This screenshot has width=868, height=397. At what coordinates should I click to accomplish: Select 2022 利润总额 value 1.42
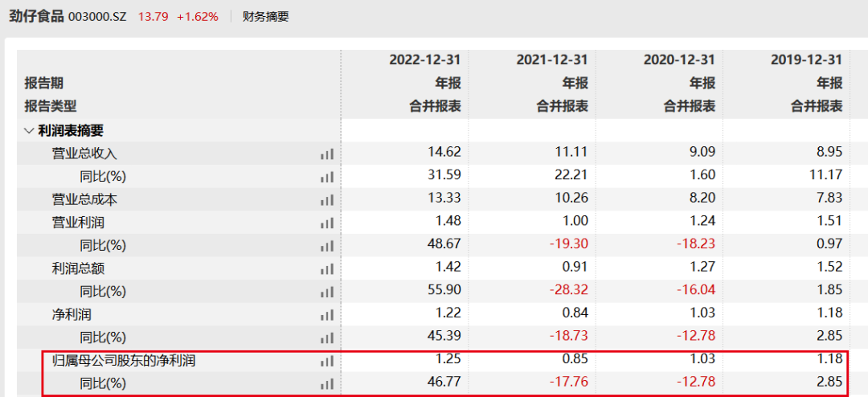(449, 267)
